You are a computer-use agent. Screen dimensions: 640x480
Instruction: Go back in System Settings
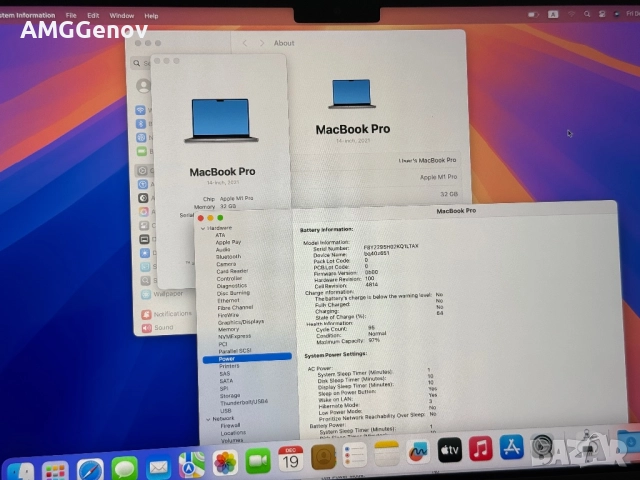tap(245, 43)
